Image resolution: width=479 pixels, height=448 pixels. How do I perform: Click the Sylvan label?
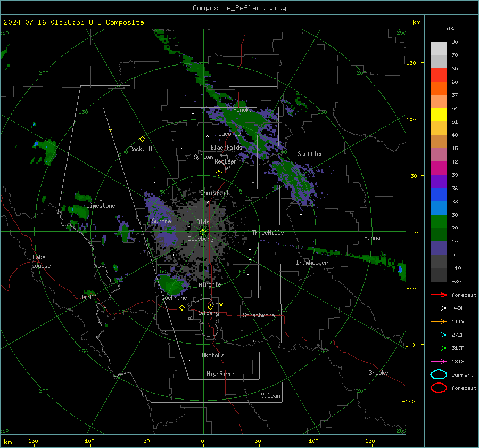pyautogui.click(x=203, y=157)
